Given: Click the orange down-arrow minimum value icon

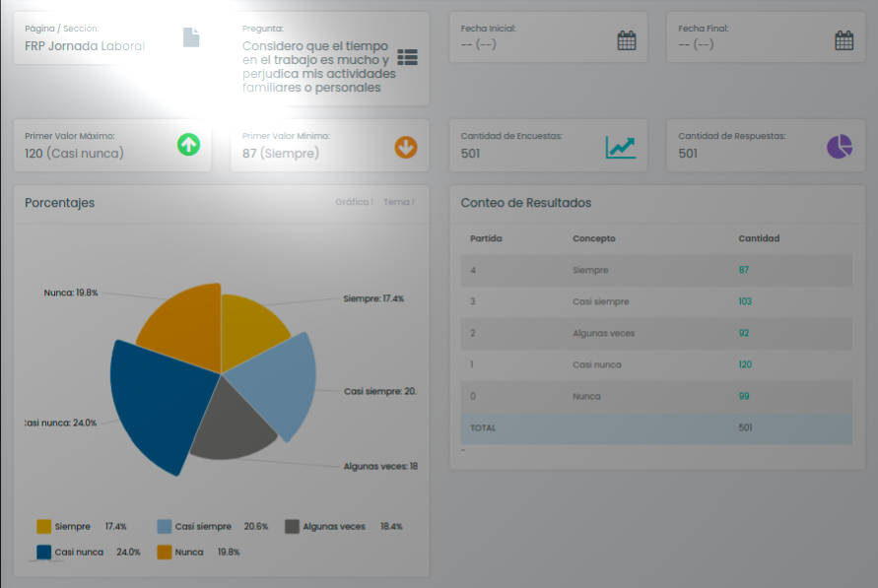Looking at the screenshot, I should (406, 147).
